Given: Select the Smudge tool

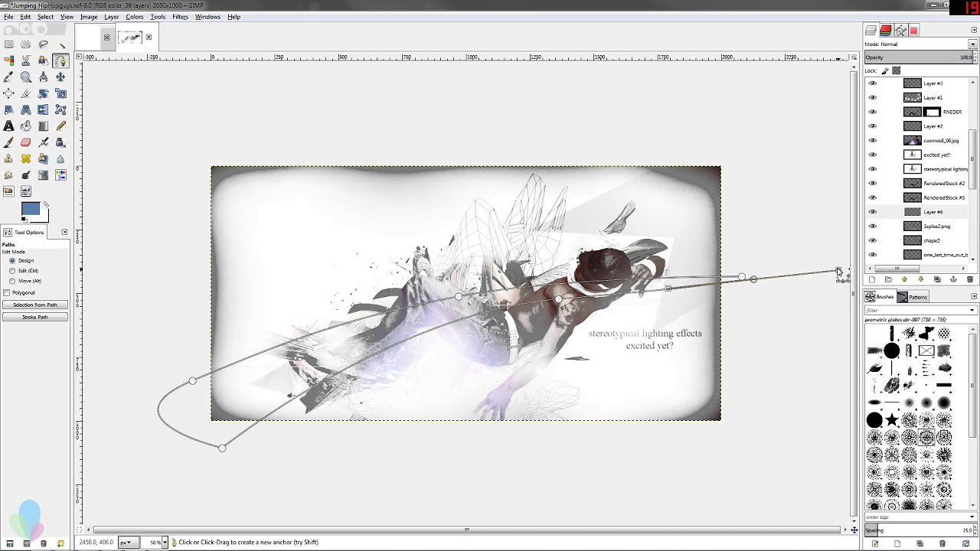Looking at the screenshot, I should [x=9, y=175].
